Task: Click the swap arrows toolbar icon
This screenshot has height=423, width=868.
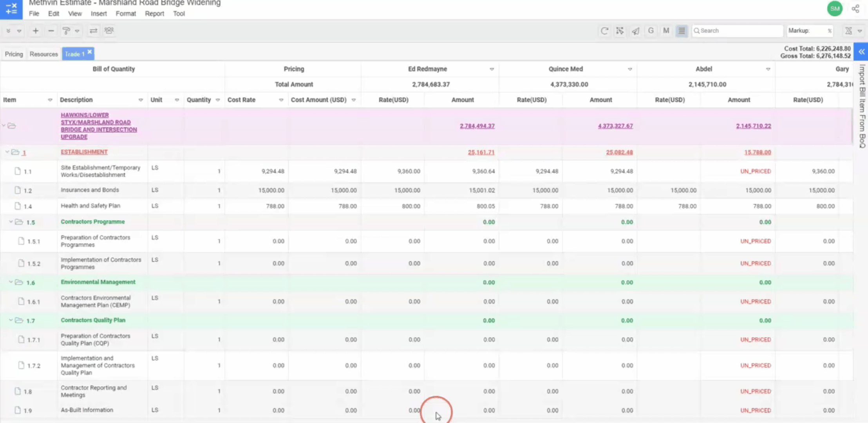Action: [x=93, y=31]
